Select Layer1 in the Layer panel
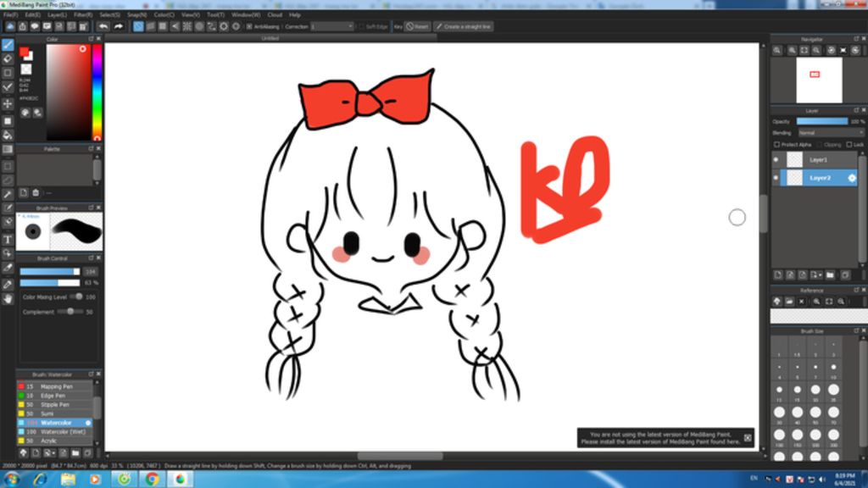The image size is (868, 488). 818,160
